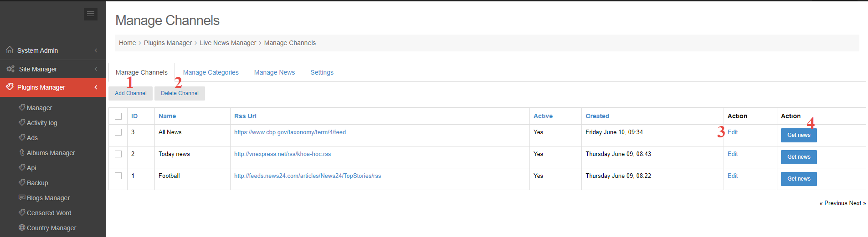868x237 pixels.
Task: Click the Albums Manager sidebar icon
Action: click(22, 152)
